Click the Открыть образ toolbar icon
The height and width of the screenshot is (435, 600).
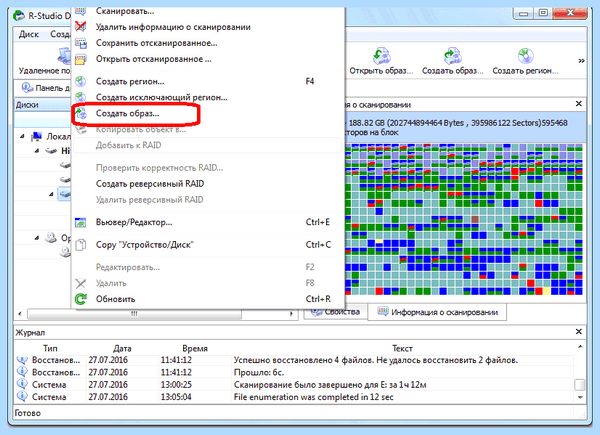click(x=382, y=56)
